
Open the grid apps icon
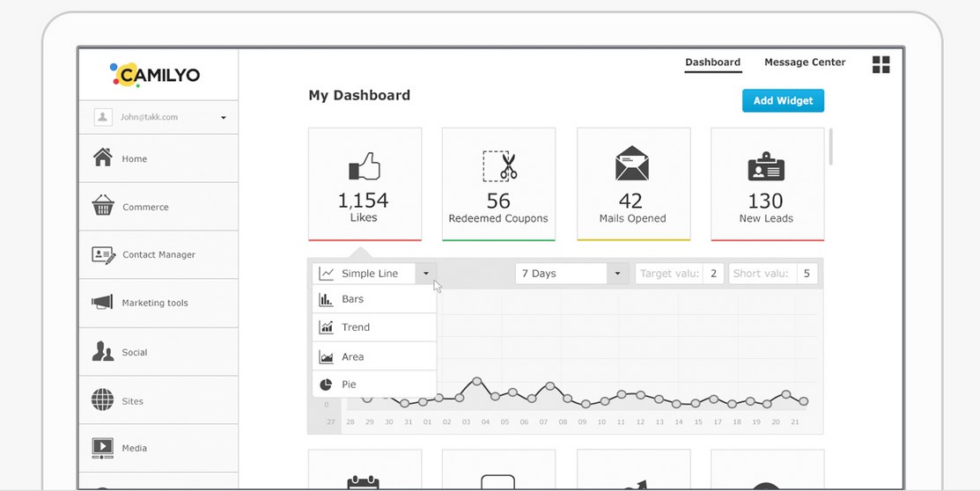coord(881,64)
